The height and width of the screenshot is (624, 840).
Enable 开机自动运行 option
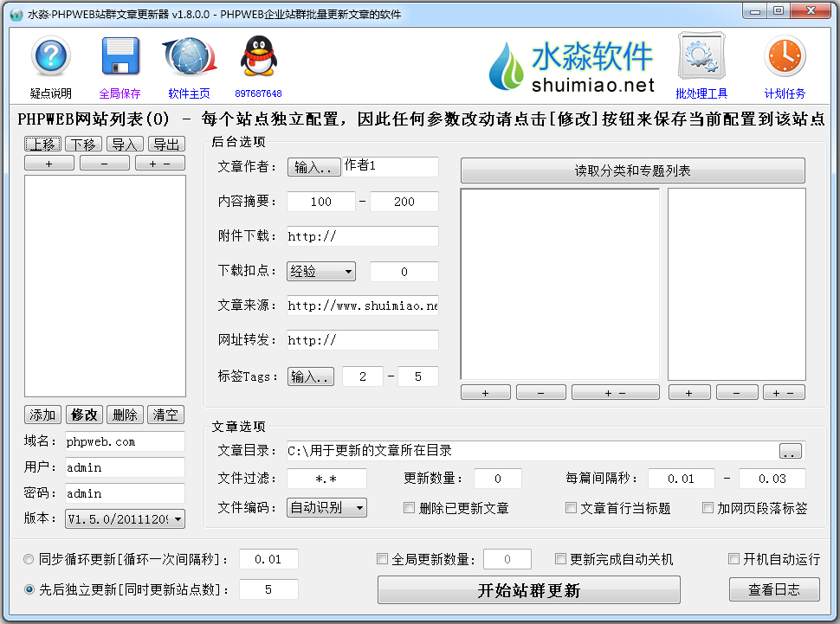pos(733,559)
